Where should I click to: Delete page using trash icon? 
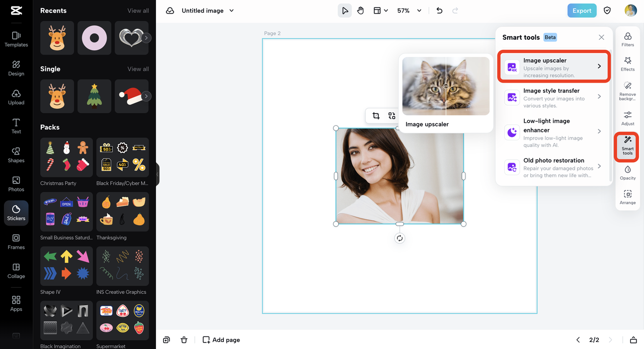tap(184, 340)
